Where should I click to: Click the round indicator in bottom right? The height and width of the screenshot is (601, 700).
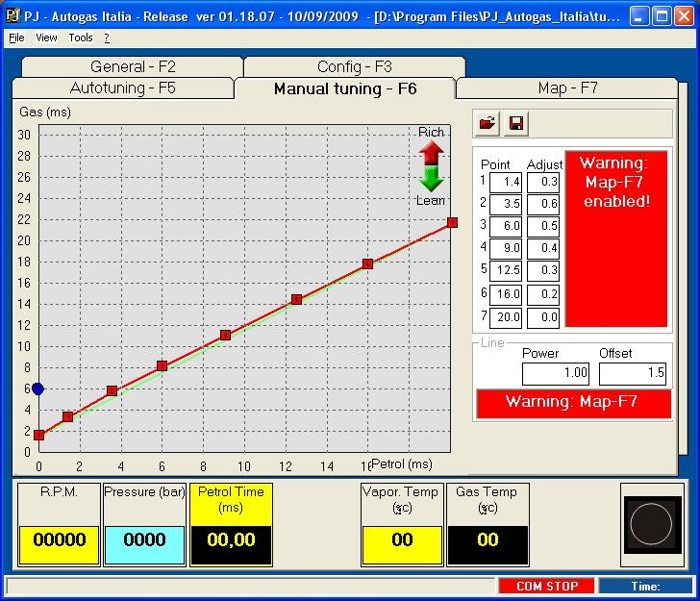click(651, 524)
